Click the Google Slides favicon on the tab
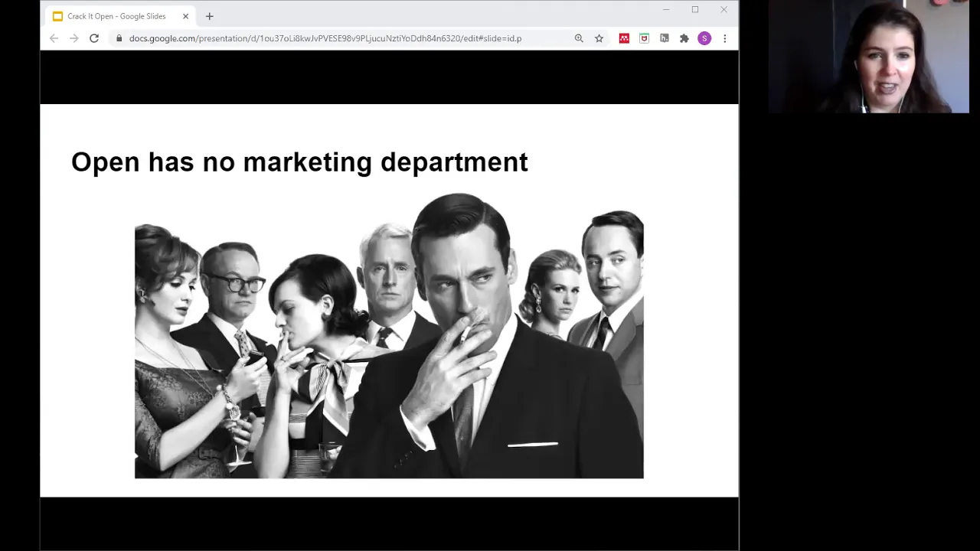This screenshot has width=980, height=551. pyautogui.click(x=57, y=16)
